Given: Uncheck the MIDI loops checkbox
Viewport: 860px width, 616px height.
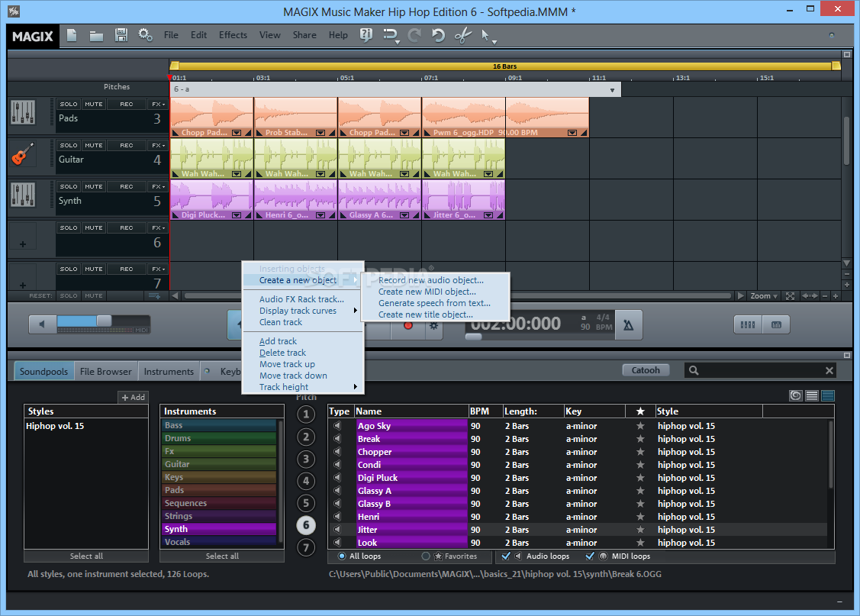Looking at the screenshot, I should 590,556.
